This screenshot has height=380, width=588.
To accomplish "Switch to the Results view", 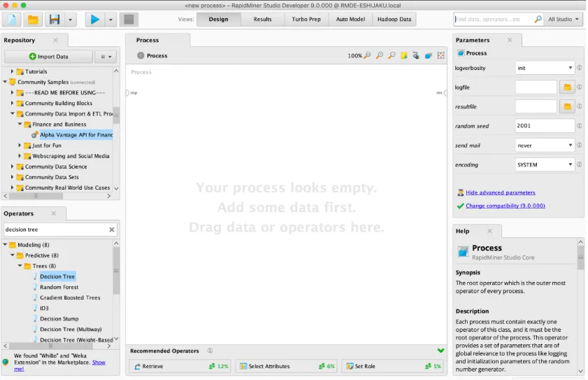I will (x=262, y=19).
